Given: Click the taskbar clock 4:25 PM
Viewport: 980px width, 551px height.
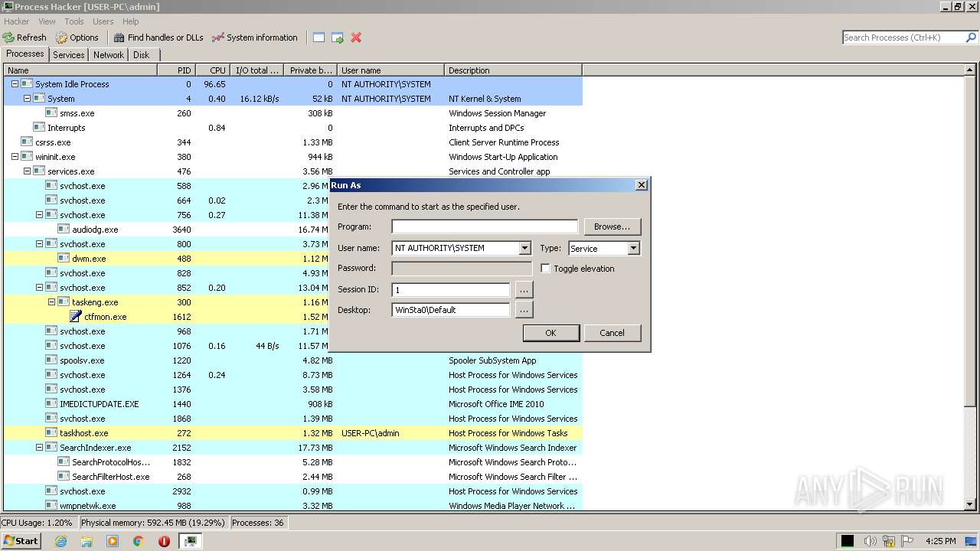Looking at the screenshot, I should click(x=940, y=541).
